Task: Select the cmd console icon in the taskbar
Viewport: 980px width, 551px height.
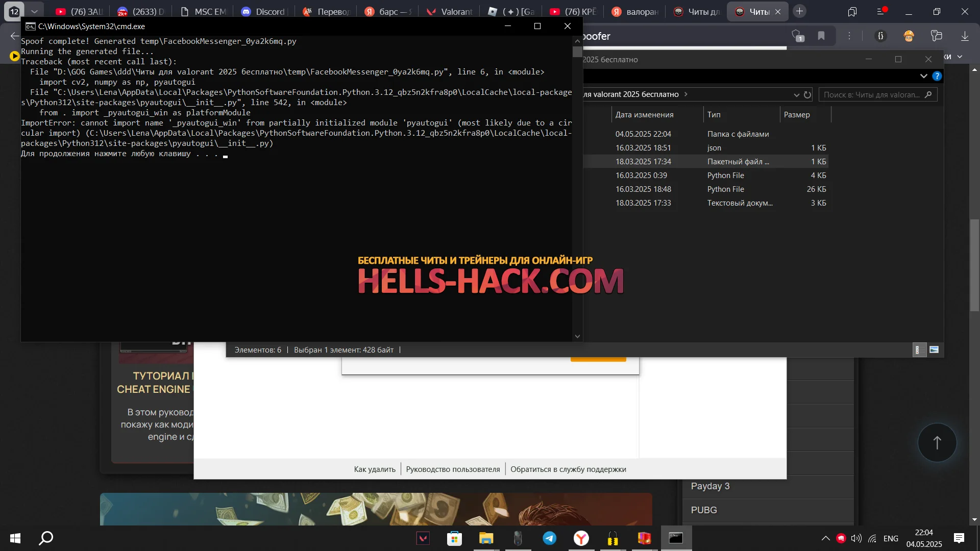Action: click(x=676, y=538)
